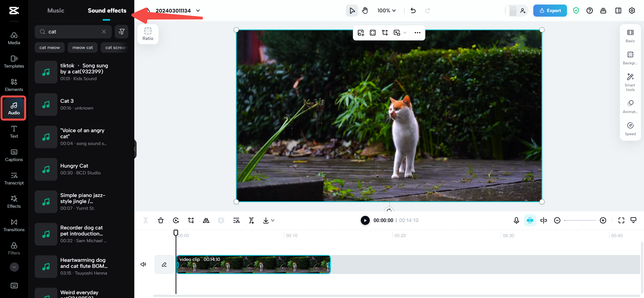Undo the last action
This screenshot has height=298, width=644.
[413, 11]
